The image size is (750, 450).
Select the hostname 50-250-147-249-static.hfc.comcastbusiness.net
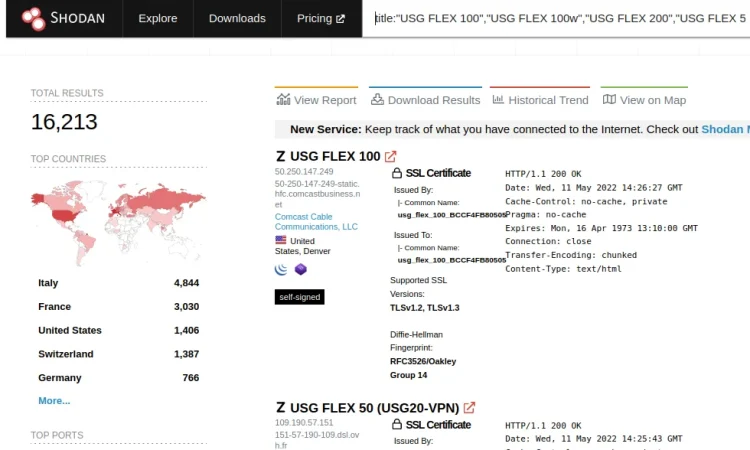(318, 194)
